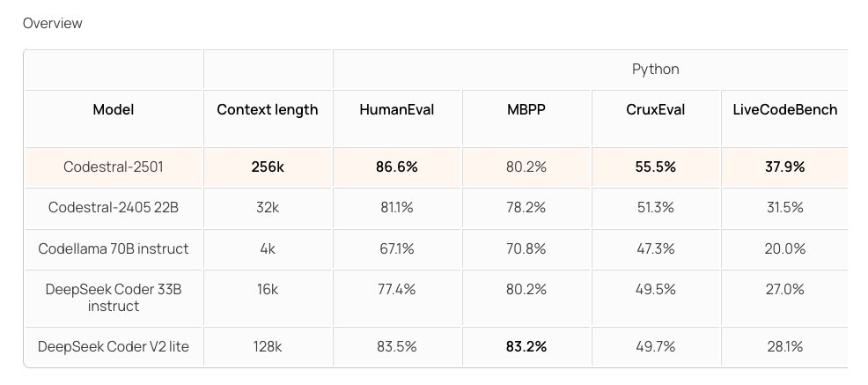Select the Codestral-2405 22B row label
The height and width of the screenshot is (385, 868).
114,208
